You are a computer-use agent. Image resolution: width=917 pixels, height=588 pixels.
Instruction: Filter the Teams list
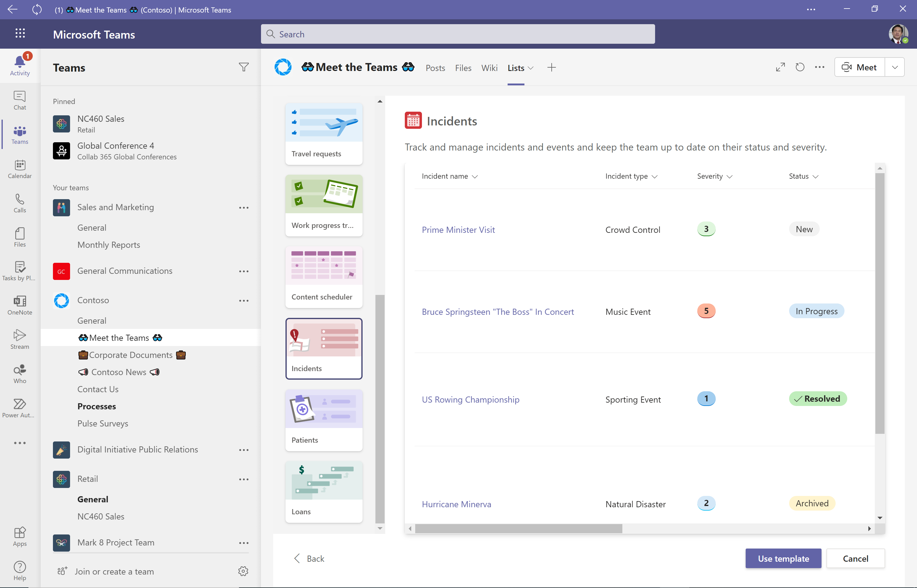click(x=244, y=68)
